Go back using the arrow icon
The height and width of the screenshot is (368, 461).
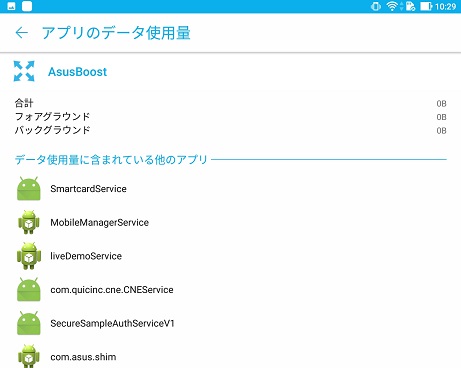[x=22, y=33]
